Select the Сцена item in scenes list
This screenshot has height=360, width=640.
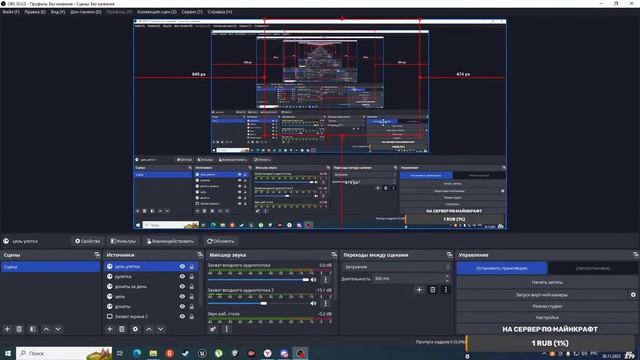50,267
